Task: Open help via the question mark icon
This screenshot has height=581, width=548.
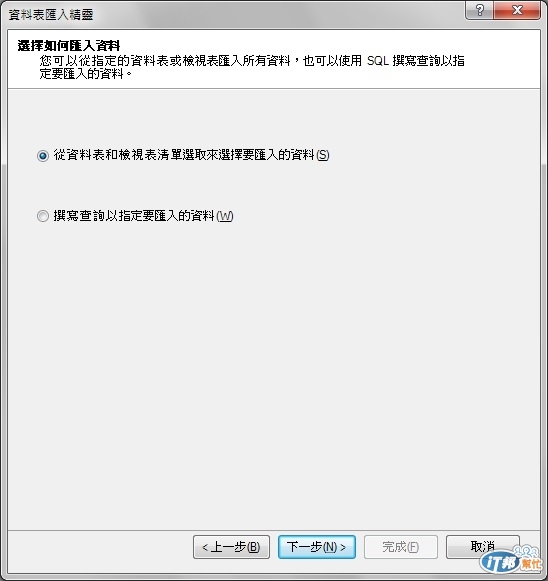Action: [x=479, y=10]
